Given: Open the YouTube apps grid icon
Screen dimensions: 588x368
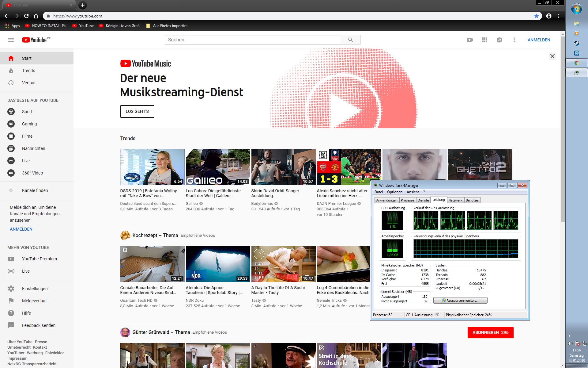Looking at the screenshot, I should [x=484, y=40].
